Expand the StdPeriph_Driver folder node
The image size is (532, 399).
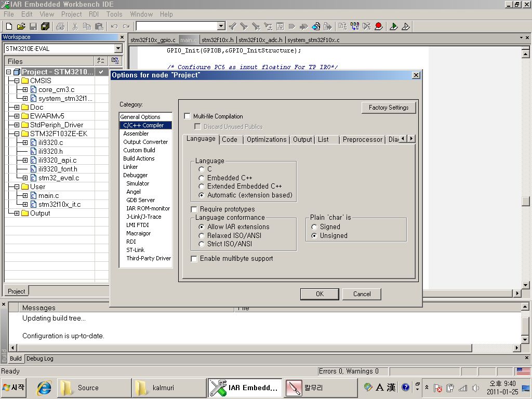[x=17, y=125]
